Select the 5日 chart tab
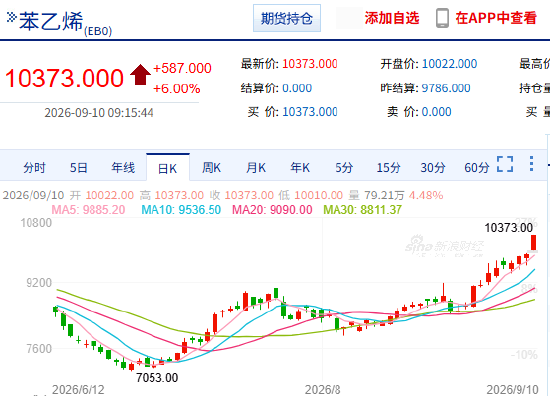The width and height of the screenshot is (550, 396). pyautogui.click(x=78, y=168)
